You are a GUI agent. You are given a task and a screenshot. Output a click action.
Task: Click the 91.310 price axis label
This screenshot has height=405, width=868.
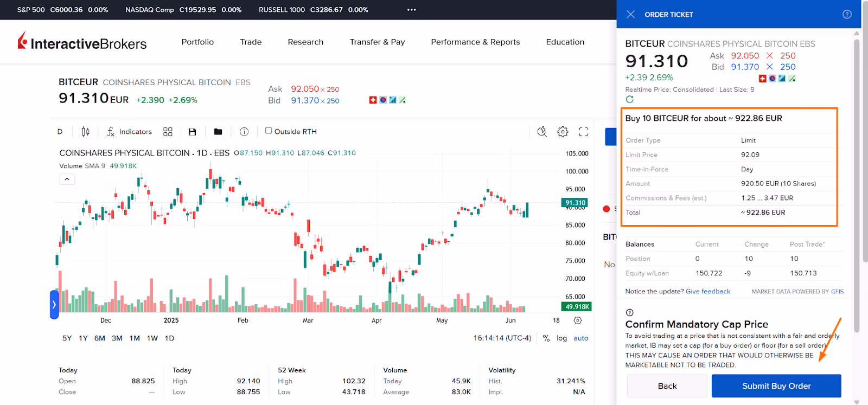coord(575,203)
